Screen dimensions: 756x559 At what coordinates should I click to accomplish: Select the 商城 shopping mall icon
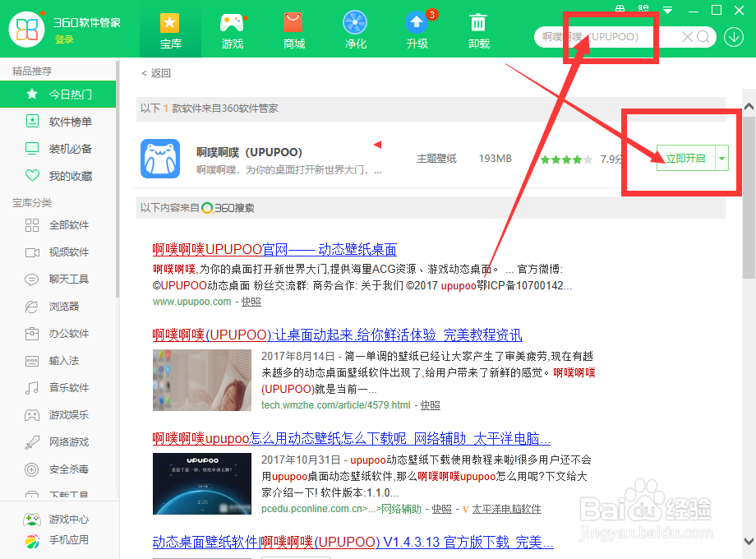pos(293,25)
